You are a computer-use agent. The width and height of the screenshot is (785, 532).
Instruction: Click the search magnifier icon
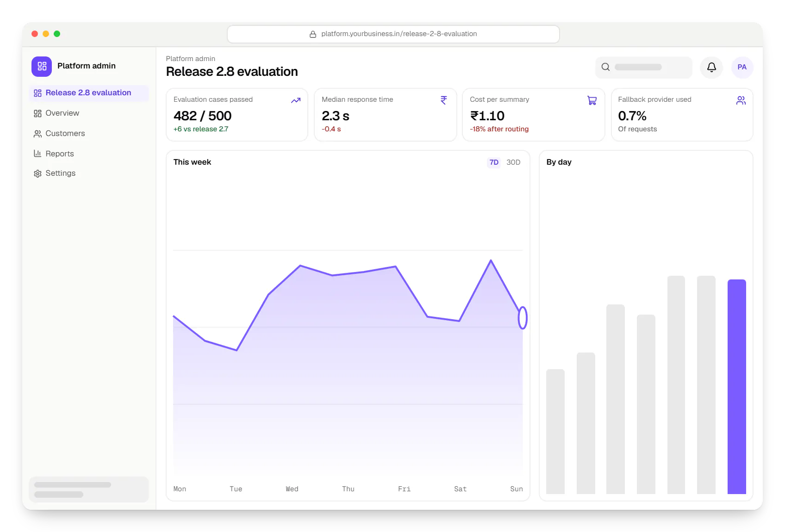[605, 67]
